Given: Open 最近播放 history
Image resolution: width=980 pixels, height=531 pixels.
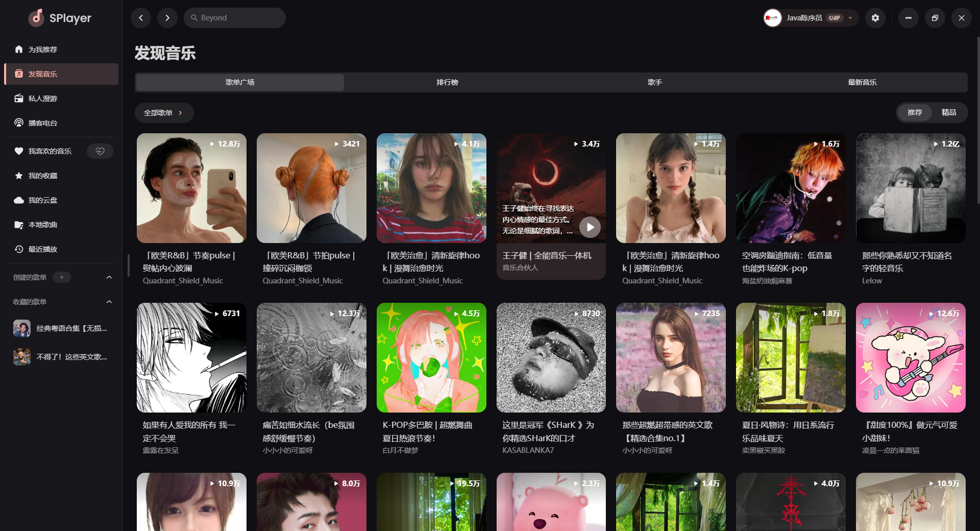Looking at the screenshot, I should point(43,249).
